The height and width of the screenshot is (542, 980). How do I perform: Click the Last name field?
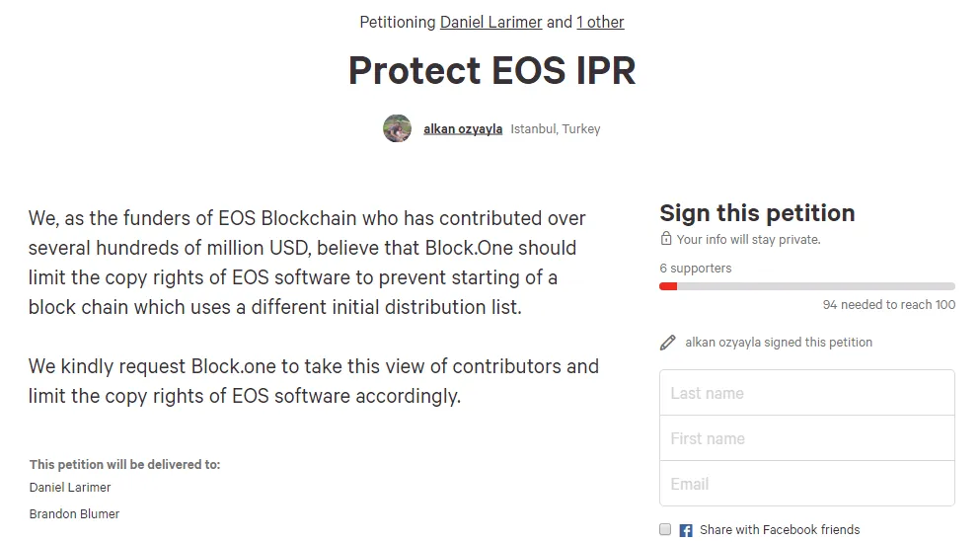[807, 393]
